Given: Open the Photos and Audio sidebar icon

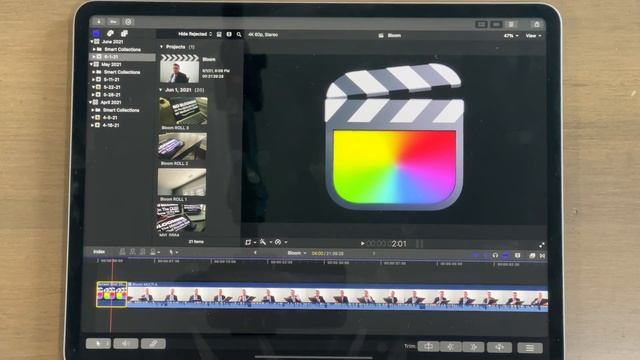Looking at the screenshot, I should [110, 33].
